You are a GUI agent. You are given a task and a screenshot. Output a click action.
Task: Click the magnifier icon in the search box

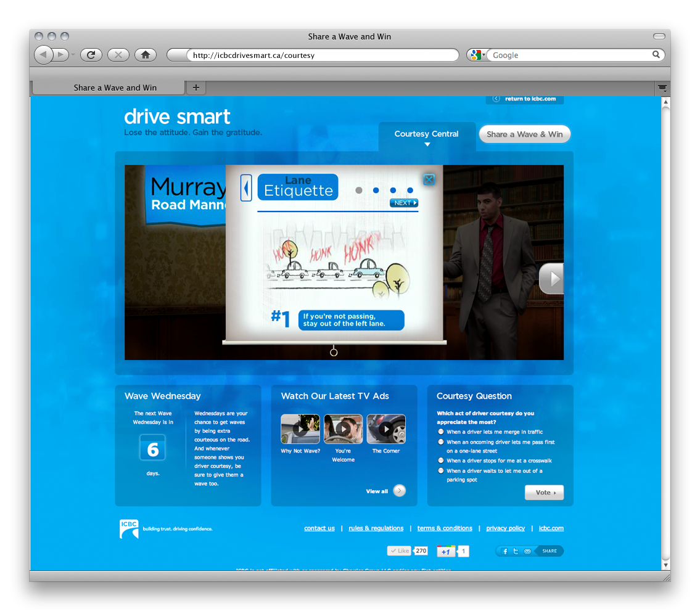pyautogui.click(x=656, y=54)
